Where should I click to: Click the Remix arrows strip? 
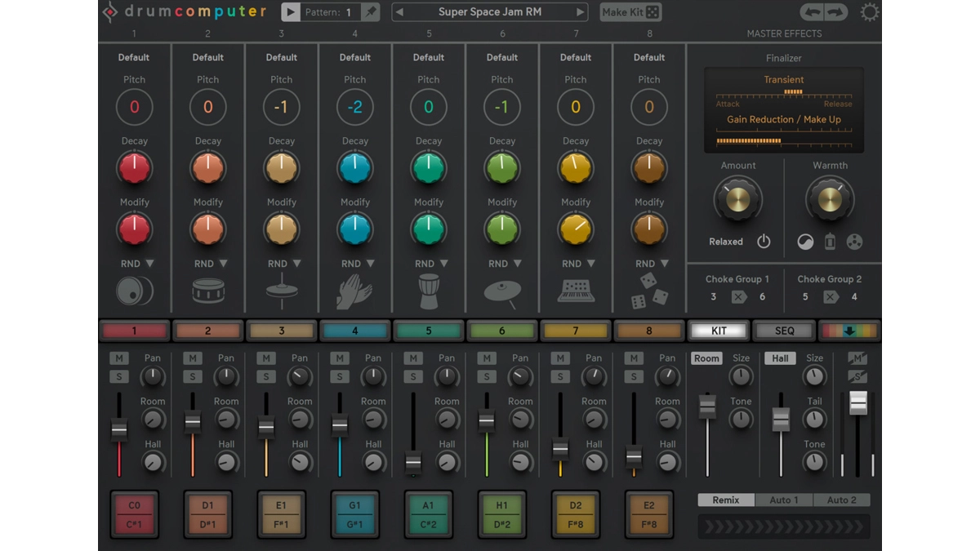click(784, 527)
